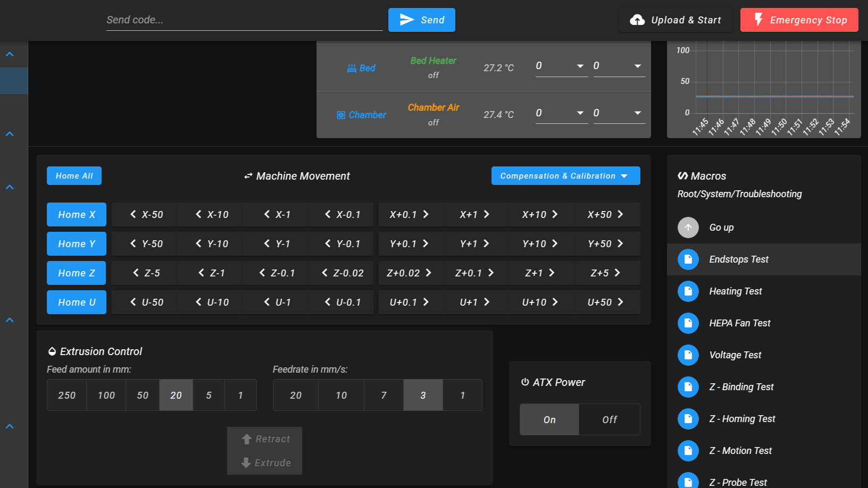Select feed amount 100 mm
This screenshot has width=868, height=488.
pyautogui.click(x=106, y=395)
